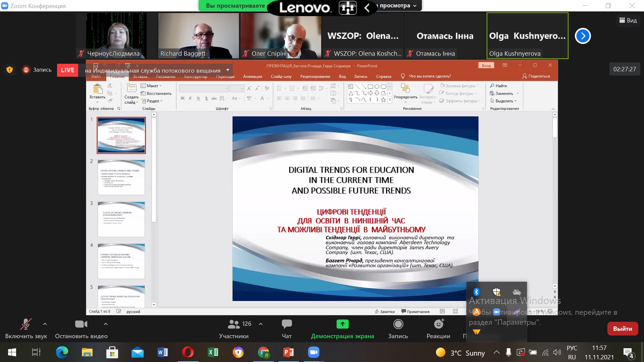
Task: Expand audio options arrow next to microphone
Action: point(45,324)
